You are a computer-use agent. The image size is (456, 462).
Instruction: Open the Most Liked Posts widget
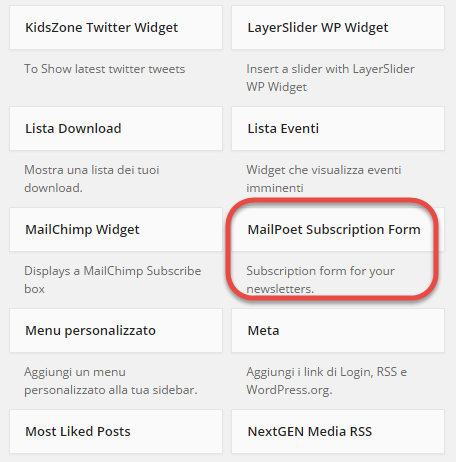tap(116, 431)
